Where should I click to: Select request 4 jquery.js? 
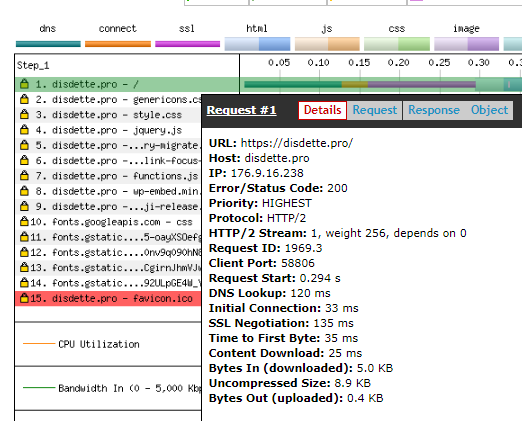point(108,130)
